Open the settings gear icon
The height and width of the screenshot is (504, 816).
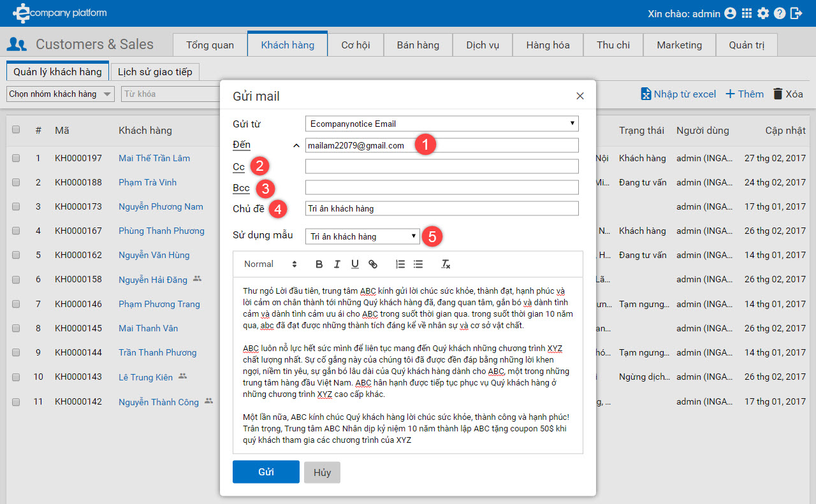(x=763, y=13)
